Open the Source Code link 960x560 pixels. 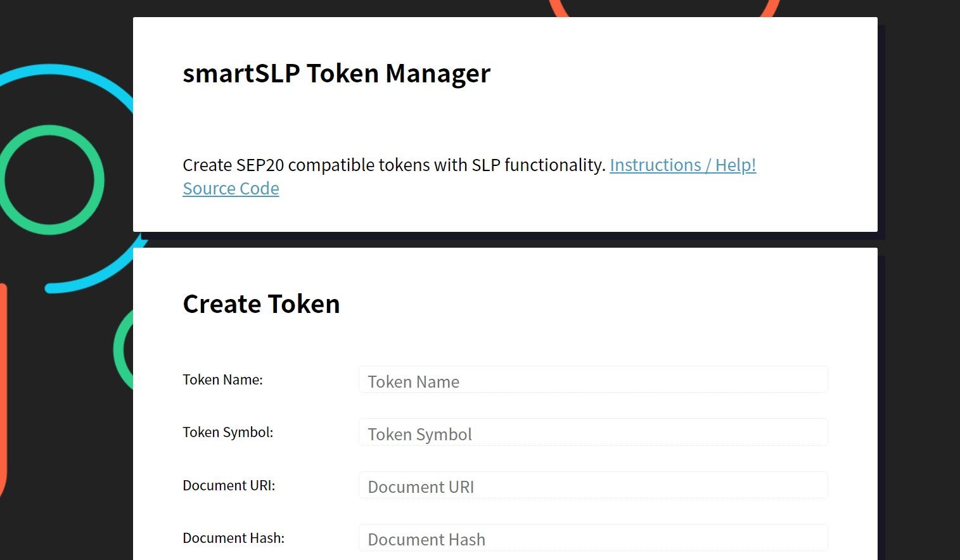(x=231, y=188)
